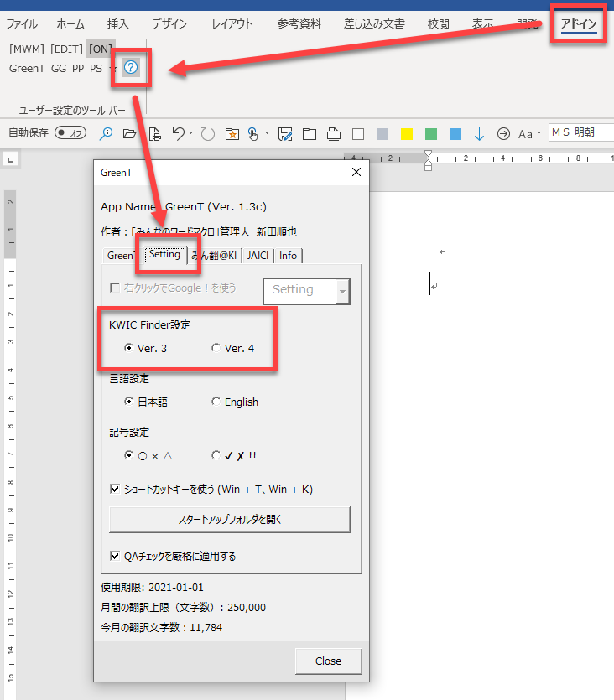Viewport: 614px width, 700px height.
Task: Click the GreenT help question-mark icon
Action: tap(131, 68)
